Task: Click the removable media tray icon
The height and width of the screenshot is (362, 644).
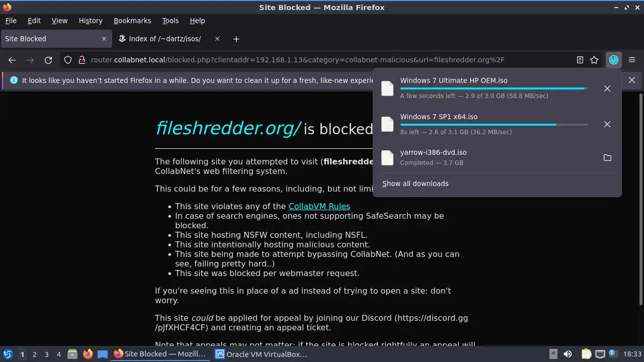Action: tap(553, 354)
